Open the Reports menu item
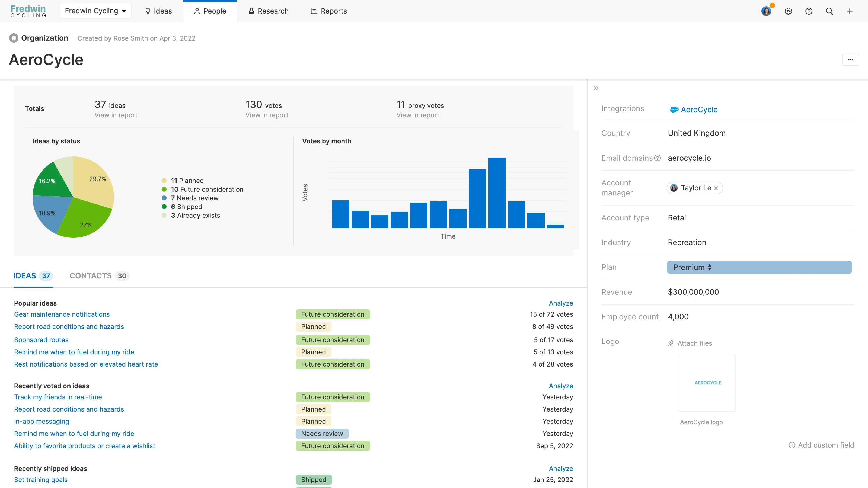Viewport: 868px width, 488px height. (328, 11)
